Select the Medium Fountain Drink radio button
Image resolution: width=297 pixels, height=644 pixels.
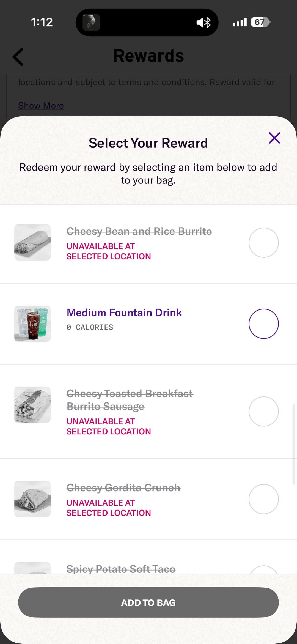click(263, 324)
